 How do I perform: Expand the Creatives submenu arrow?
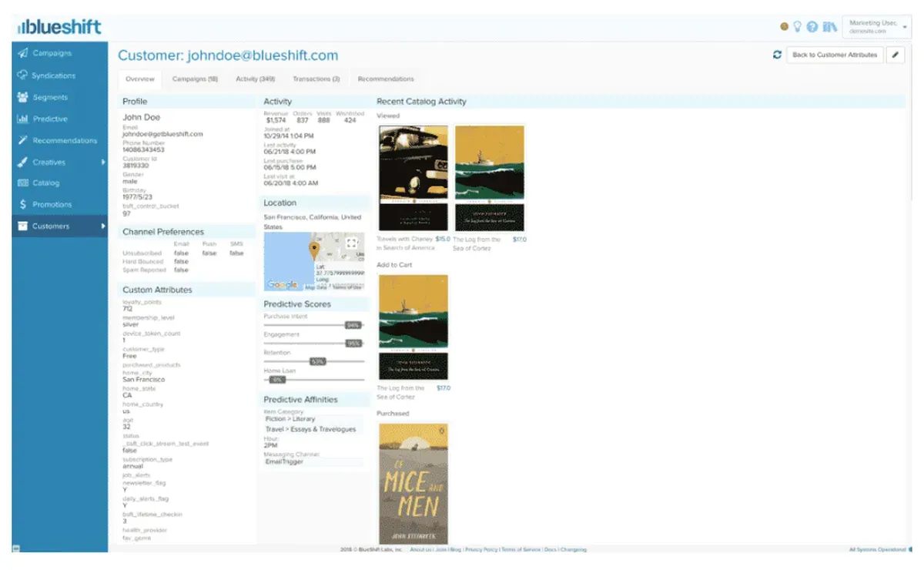pos(102,163)
